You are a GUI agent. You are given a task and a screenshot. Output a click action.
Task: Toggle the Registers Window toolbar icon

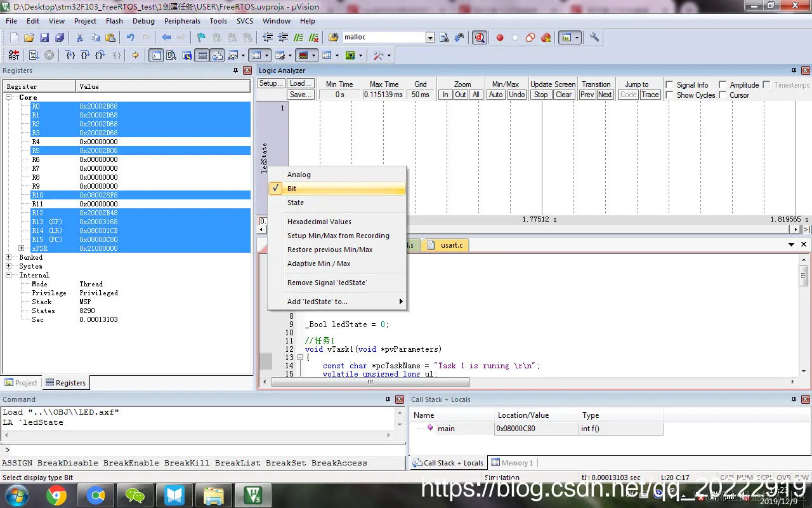coord(202,55)
